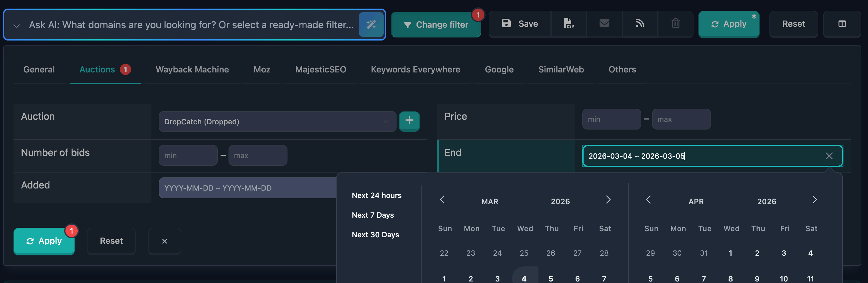The width and height of the screenshot is (868, 283).
Task: Open the MajesticSEO tab
Action: pos(320,69)
